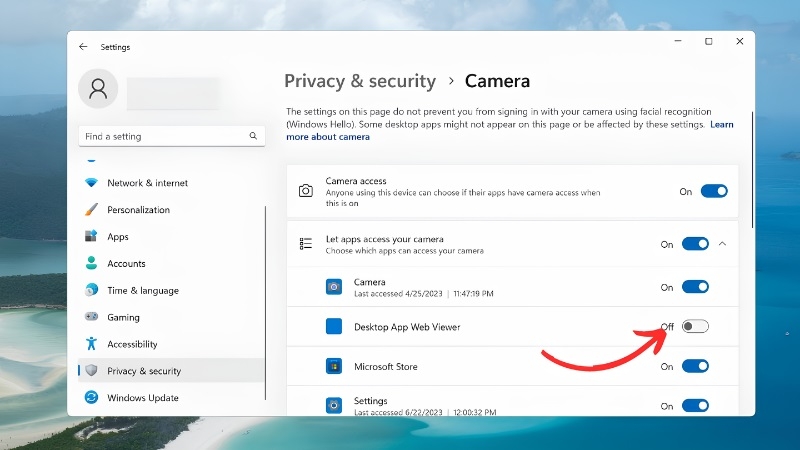The height and width of the screenshot is (450, 800).
Task: Click the Desktop App Web Viewer icon
Action: tap(334, 326)
